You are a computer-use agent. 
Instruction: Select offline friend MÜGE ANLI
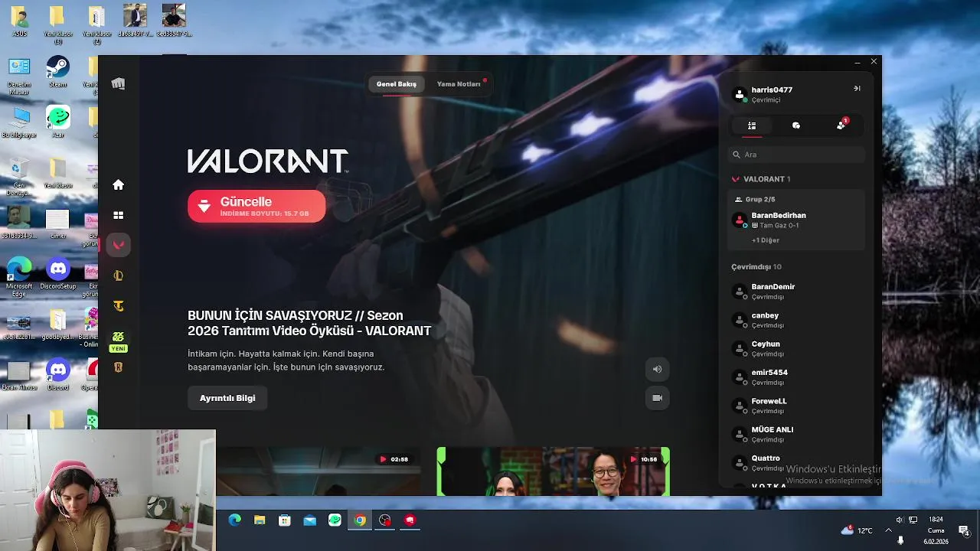click(x=796, y=435)
